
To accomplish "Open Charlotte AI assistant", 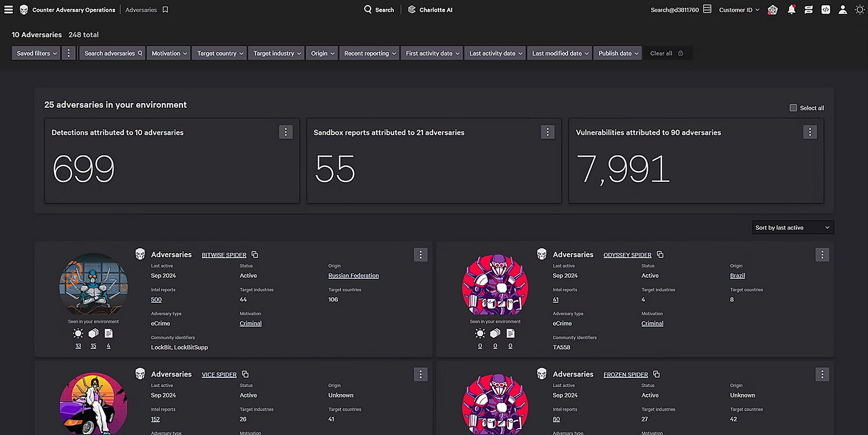I will pos(430,9).
